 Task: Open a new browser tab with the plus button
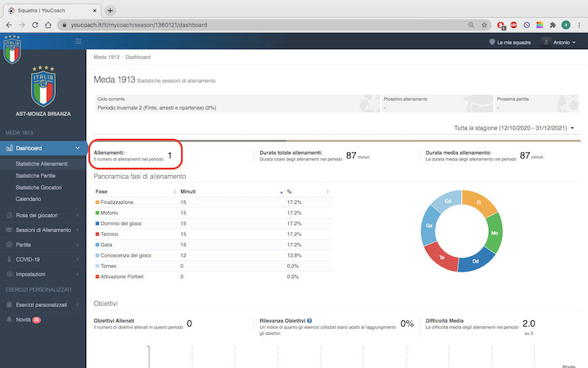click(x=110, y=10)
